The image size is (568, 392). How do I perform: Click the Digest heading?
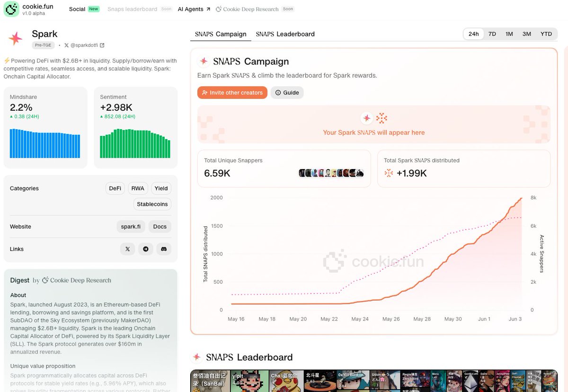20,280
